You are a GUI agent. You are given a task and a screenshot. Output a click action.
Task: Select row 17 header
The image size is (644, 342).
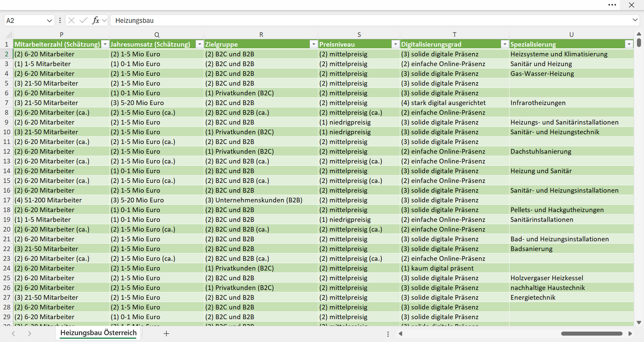click(7, 200)
